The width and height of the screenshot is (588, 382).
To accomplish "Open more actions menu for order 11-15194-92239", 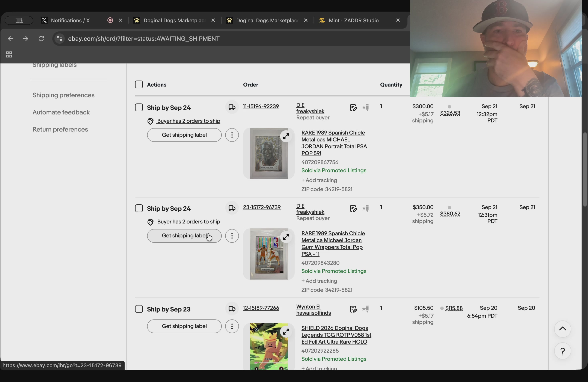I will tap(232, 135).
